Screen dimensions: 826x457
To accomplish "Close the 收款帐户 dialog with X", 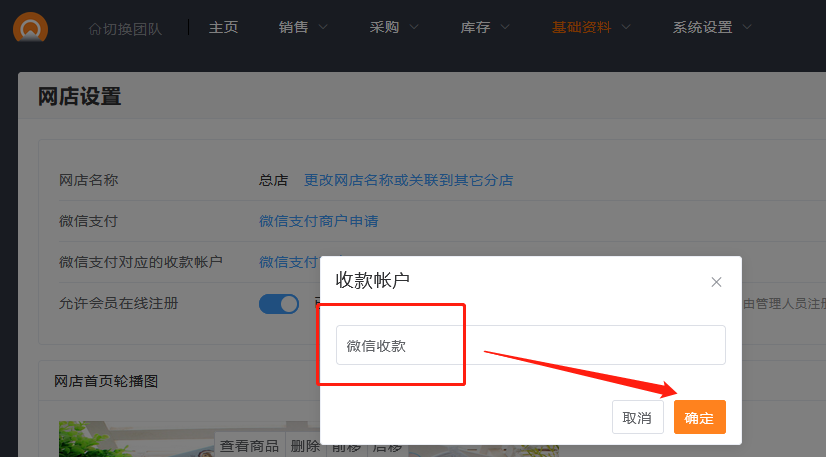I will coord(716,282).
